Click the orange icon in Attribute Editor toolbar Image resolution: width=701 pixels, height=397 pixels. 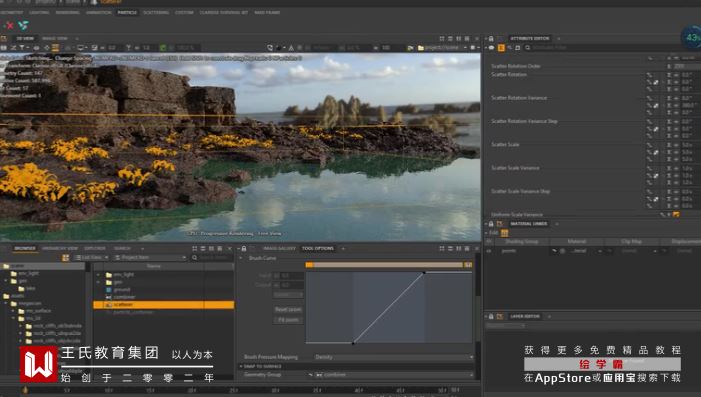[x=501, y=48]
